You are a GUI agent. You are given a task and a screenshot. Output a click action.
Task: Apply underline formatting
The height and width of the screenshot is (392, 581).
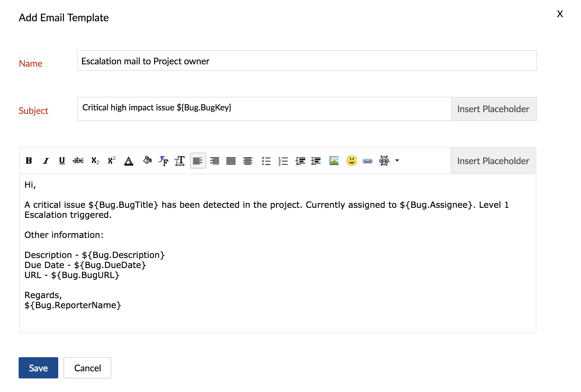(62, 161)
